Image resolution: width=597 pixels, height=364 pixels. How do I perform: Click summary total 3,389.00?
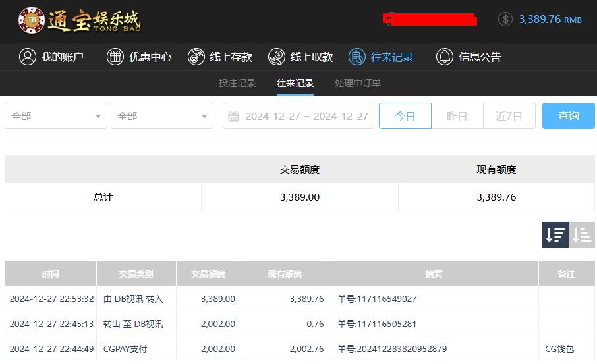click(x=300, y=197)
